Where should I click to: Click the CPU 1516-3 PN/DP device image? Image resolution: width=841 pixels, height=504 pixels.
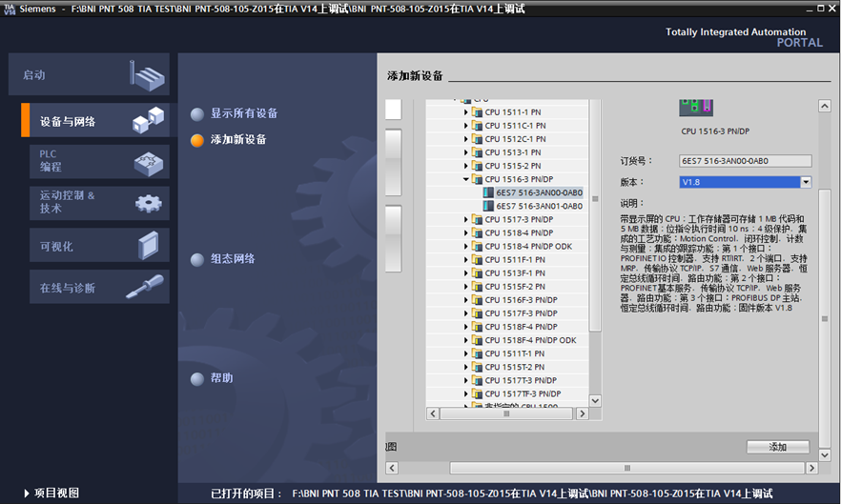[695, 108]
